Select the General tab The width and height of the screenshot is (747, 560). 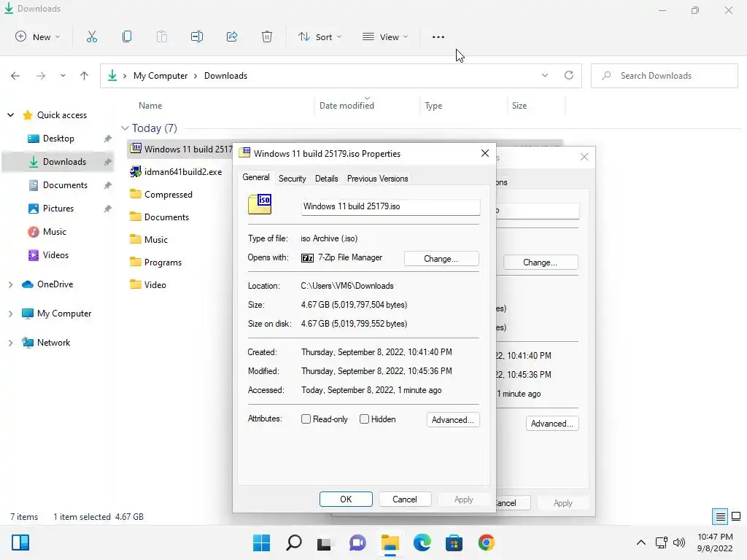coord(256,177)
